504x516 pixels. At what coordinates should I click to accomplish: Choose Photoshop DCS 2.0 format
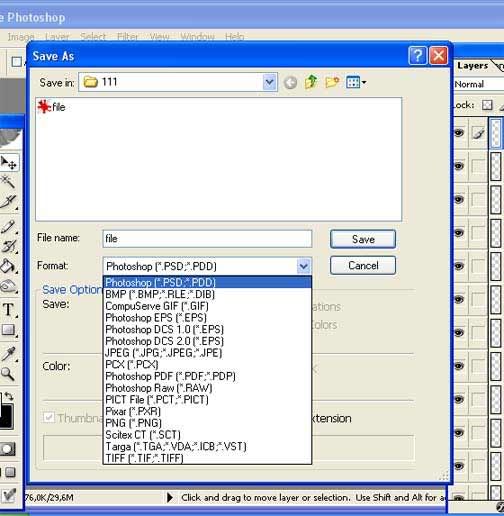click(x=207, y=341)
